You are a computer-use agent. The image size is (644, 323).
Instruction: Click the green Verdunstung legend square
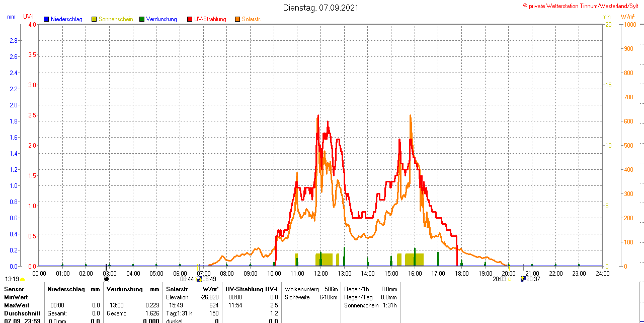142,19
